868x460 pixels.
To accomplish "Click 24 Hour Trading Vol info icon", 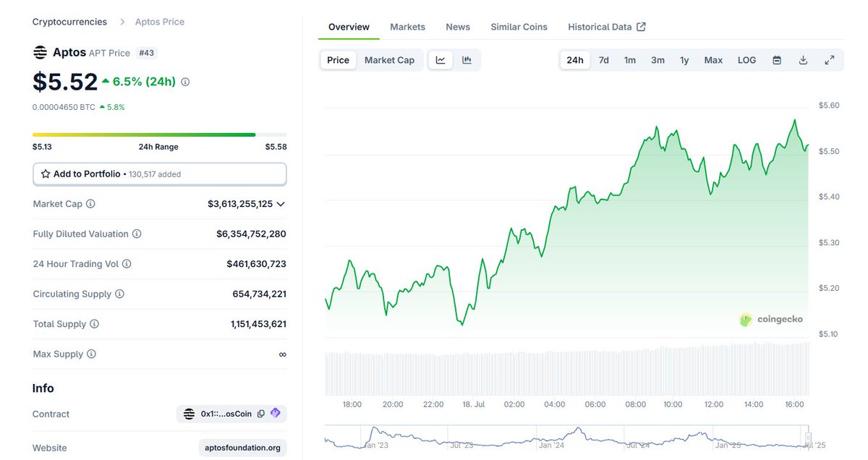I will (127, 264).
